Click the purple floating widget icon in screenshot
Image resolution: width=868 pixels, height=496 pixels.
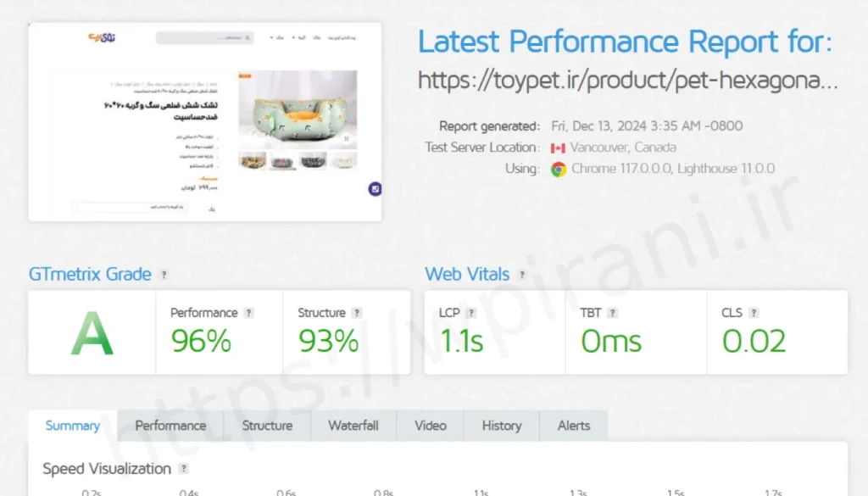click(375, 189)
